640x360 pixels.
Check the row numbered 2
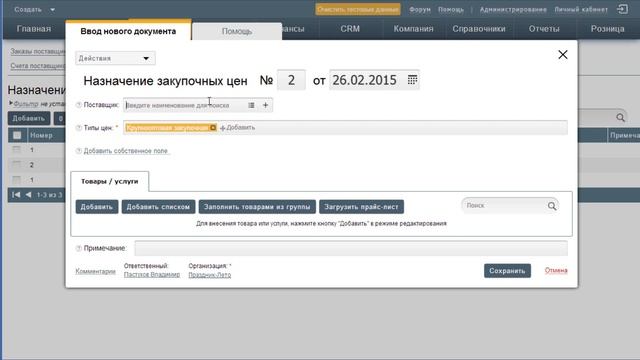[x=16, y=165]
